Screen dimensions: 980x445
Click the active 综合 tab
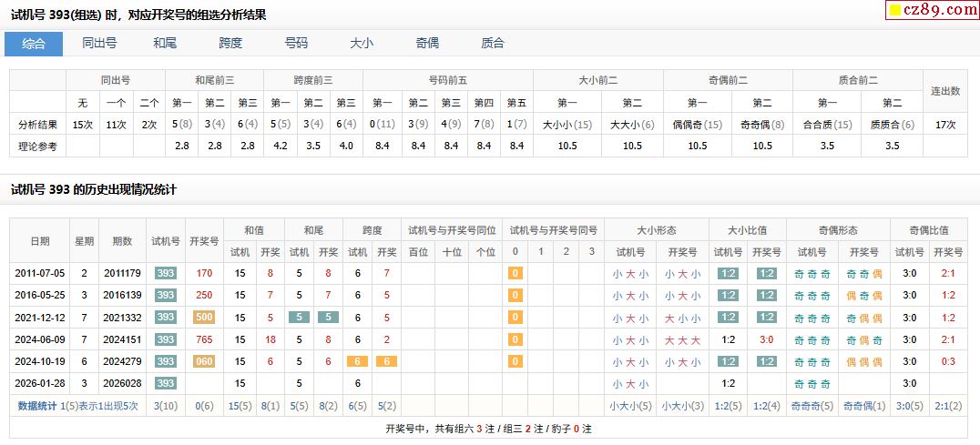34,44
